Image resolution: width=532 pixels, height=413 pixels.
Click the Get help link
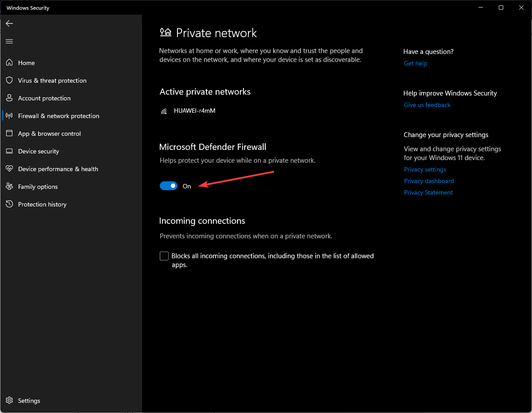point(416,63)
